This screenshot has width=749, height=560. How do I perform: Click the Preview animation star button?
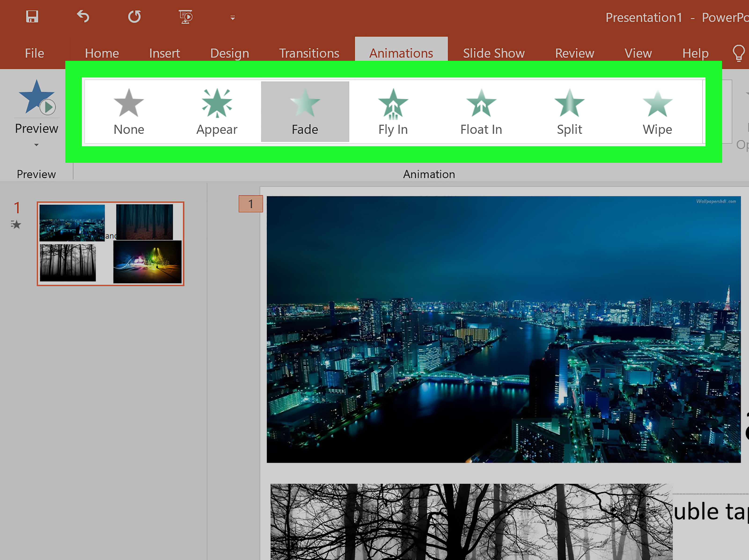[x=37, y=98]
